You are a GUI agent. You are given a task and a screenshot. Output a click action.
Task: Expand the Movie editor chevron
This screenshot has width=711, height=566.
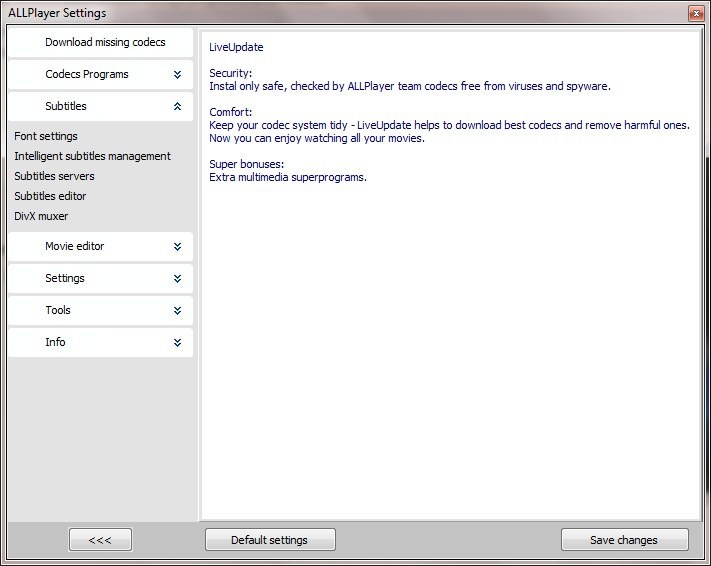click(177, 246)
